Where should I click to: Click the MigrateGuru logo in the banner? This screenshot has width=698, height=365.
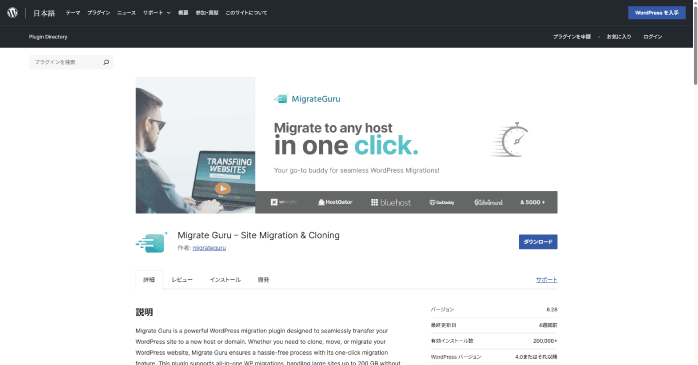[307, 99]
